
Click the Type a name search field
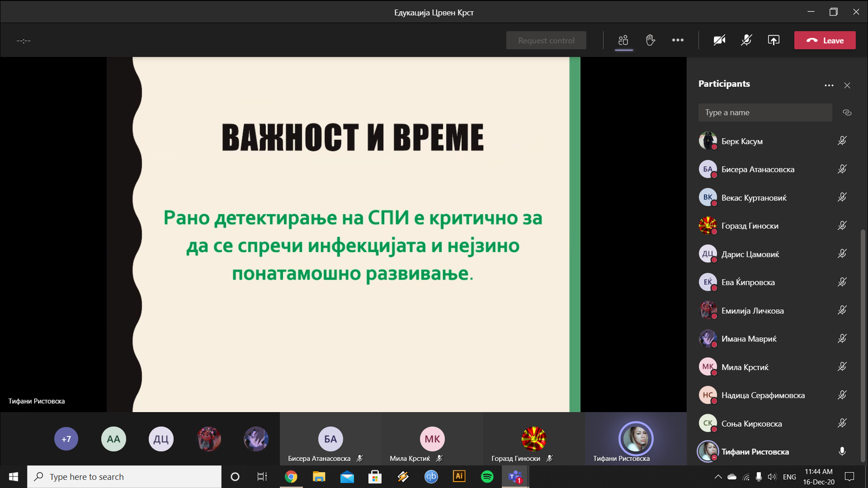pos(765,113)
